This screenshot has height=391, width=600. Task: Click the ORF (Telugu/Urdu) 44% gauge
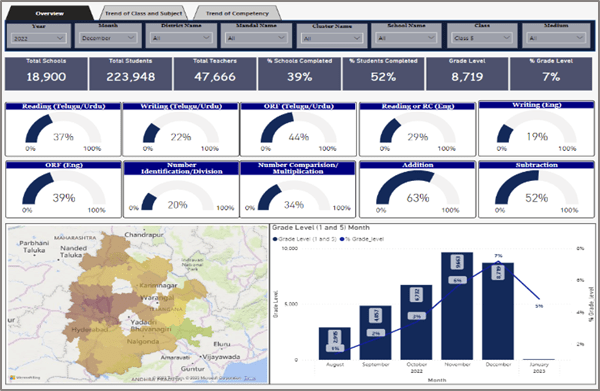point(298,129)
